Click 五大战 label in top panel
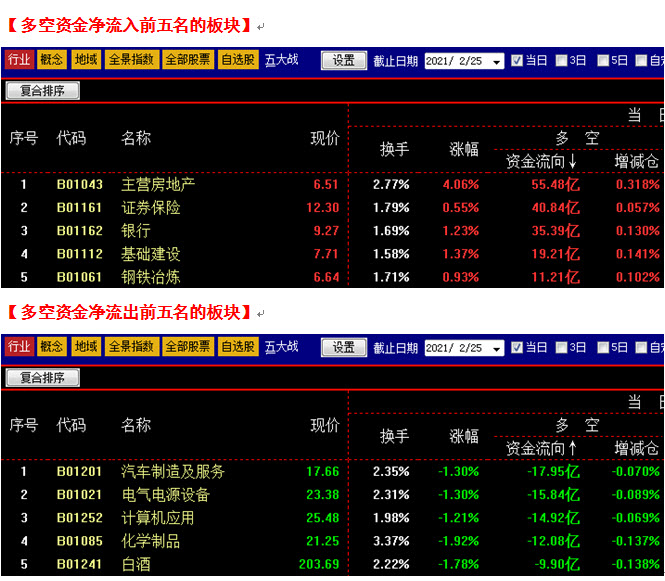Viewport: 665px width, 581px height. 282,60
